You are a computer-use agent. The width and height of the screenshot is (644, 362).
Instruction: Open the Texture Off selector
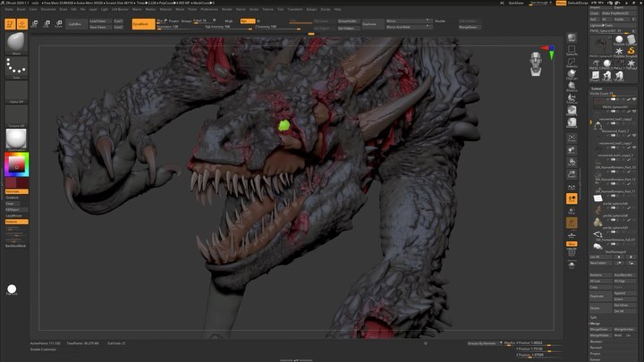[16, 116]
